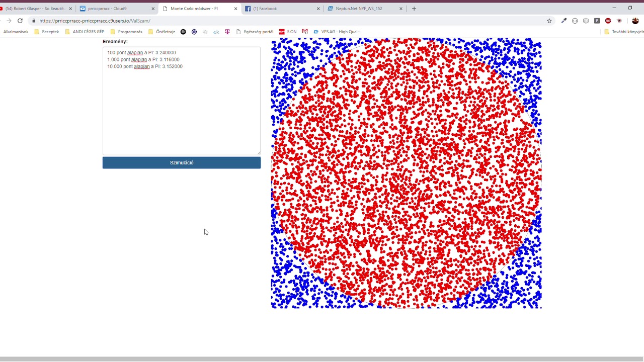644x362 pixels.
Task: Reload the current page
Action: pyautogui.click(x=20, y=21)
